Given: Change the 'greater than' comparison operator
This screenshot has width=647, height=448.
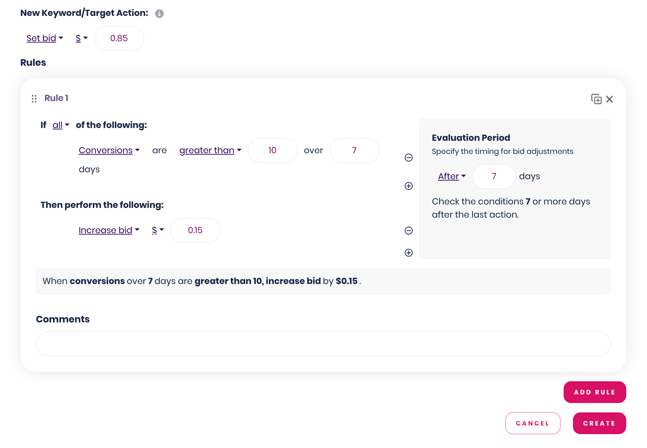Looking at the screenshot, I should point(210,151).
